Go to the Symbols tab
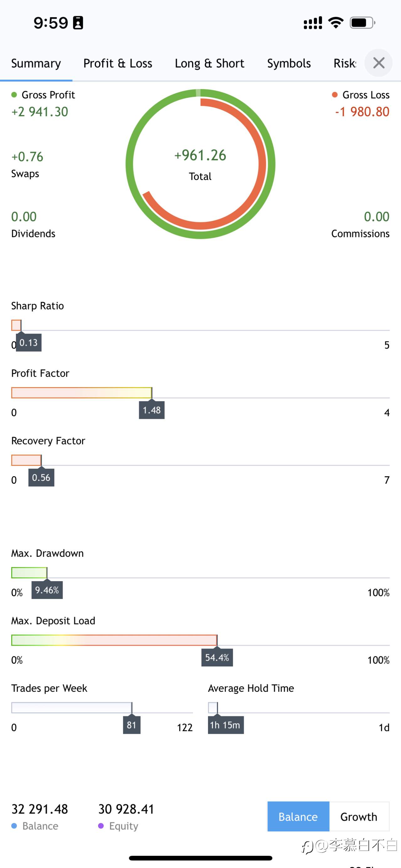The image size is (401, 868). [x=289, y=63]
